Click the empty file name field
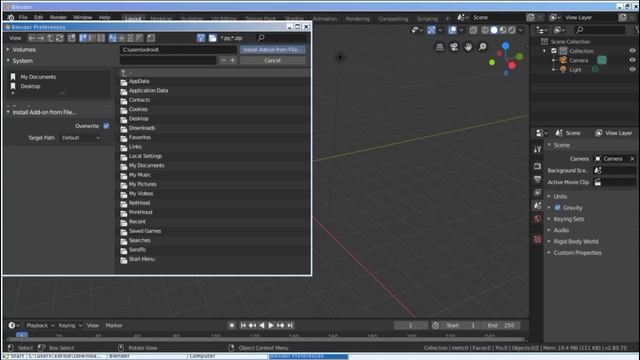The height and width of the screenshot is (360, 640). [168, 60]
